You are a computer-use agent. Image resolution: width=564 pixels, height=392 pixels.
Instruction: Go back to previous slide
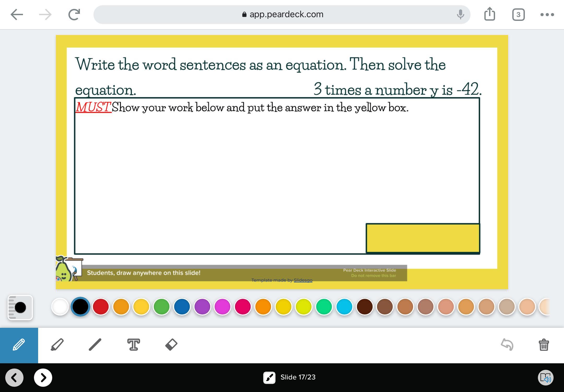tap(14, 378)
